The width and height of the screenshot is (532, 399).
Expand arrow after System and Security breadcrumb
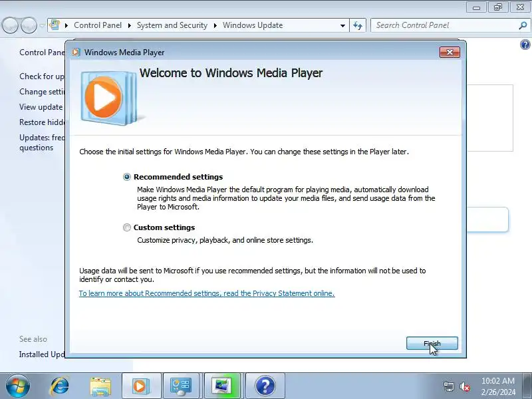pyautogui.click(x=215, y=25)
